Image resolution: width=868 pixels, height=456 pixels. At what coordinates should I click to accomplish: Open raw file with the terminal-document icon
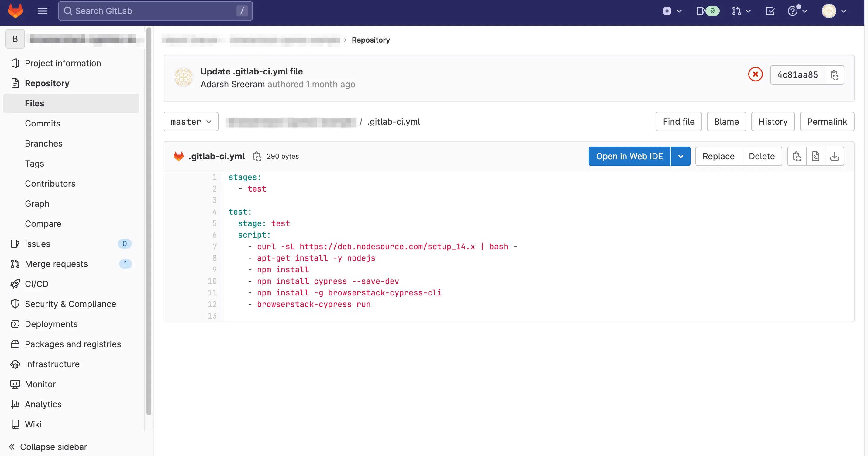[815, 156]
